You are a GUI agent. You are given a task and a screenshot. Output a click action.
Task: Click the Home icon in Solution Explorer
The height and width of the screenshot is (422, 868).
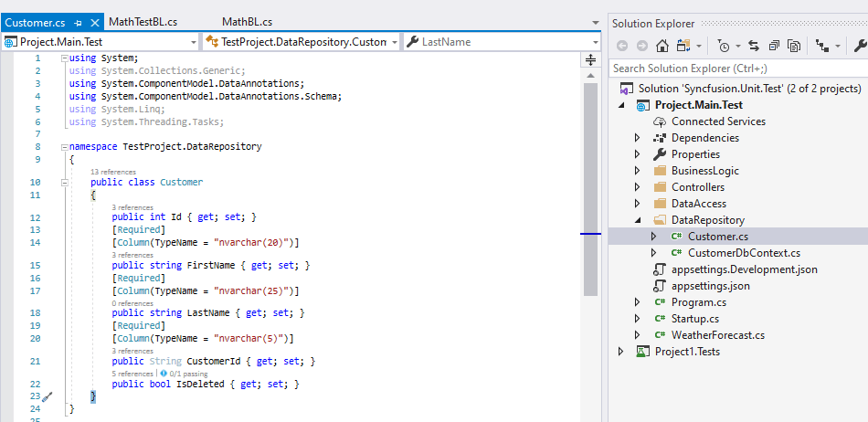pos(662,45)
